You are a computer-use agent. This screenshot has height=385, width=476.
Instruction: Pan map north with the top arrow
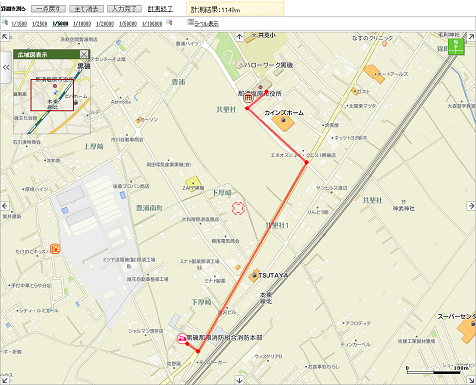(x=239, y=36)
